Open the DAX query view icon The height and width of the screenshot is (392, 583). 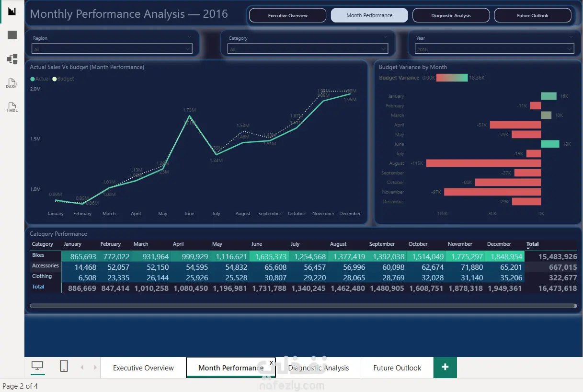(x=12, y=83)
